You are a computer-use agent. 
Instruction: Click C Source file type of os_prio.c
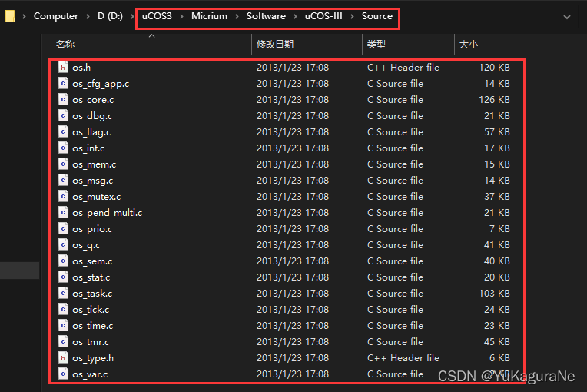coord(395,228)
